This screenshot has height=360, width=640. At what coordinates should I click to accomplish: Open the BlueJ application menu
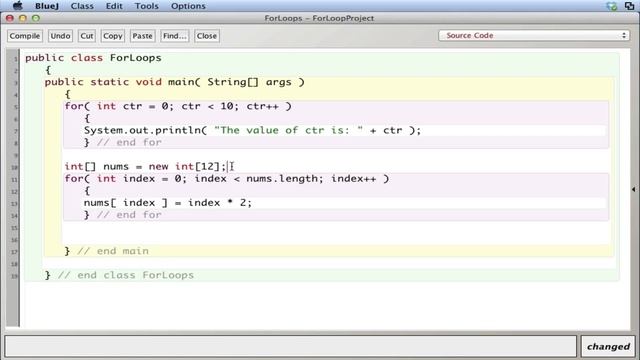[47, 6]
